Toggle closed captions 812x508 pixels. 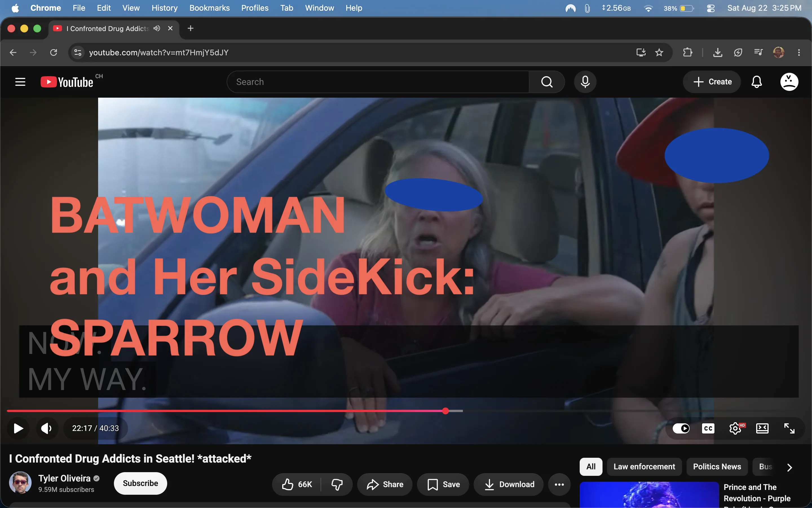coord(708,428)
